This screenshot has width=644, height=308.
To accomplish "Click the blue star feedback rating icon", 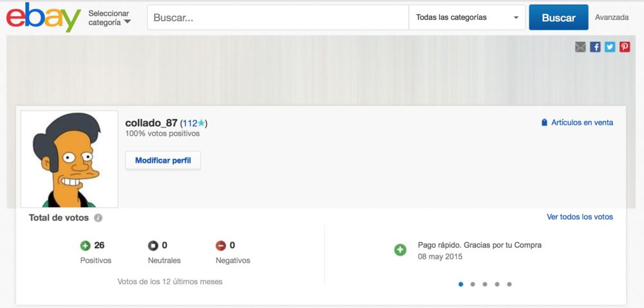I will pyautogui.click(x=201, y=123).
